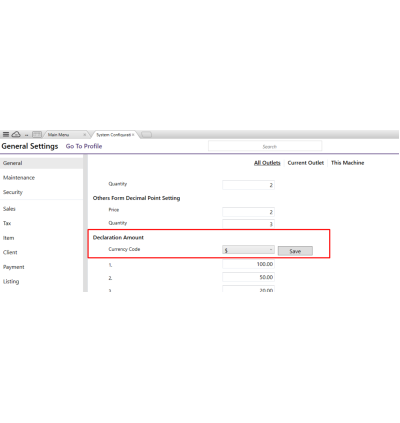Choose the Current Outlet scope
Screen dimensions: 400x423
click(x=306, y=163)
